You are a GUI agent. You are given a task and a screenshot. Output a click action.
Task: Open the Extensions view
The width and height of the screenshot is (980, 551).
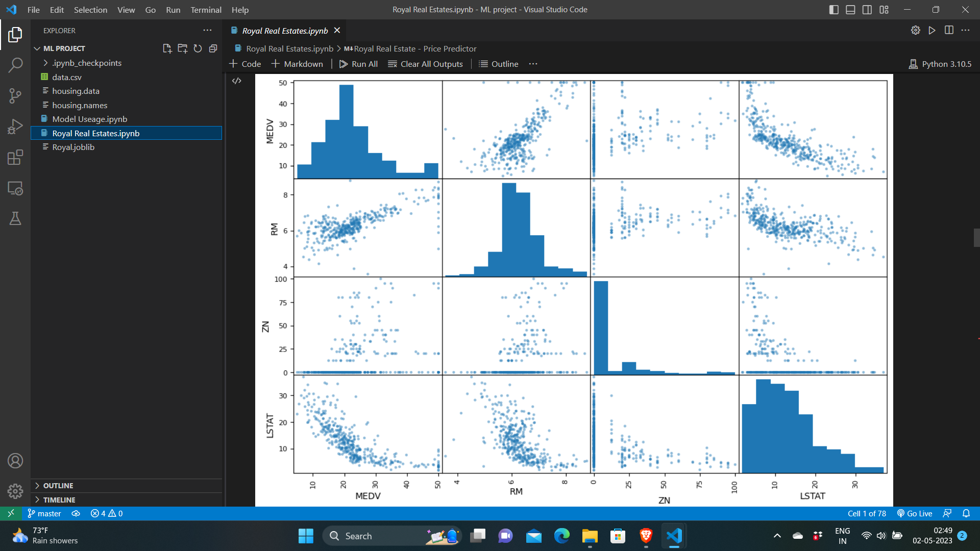(15, 157)
